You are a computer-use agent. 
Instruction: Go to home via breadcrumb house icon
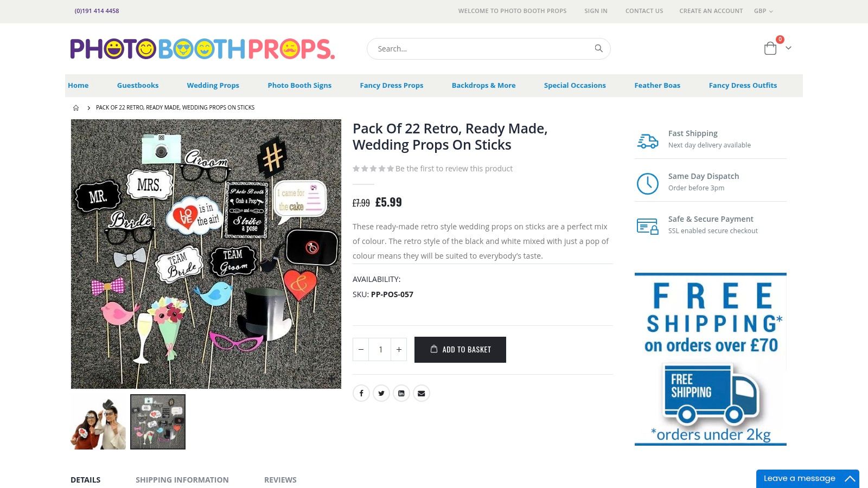coord(76,108)
